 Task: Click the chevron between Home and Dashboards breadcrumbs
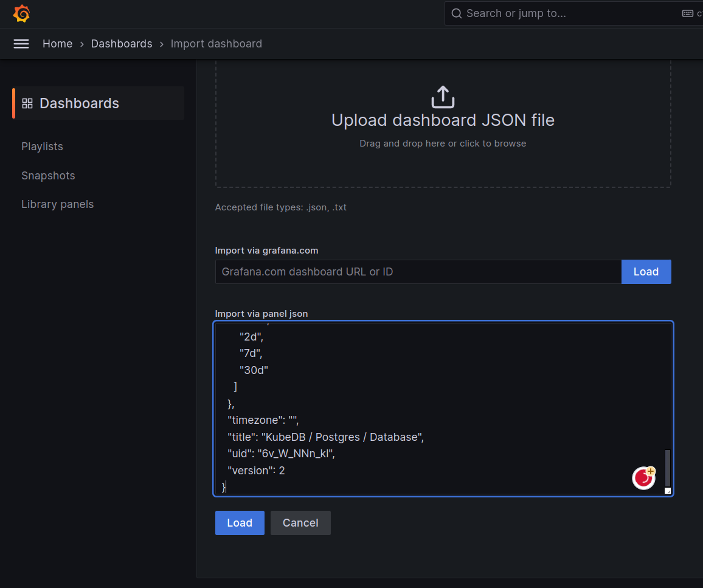point(81,43)
